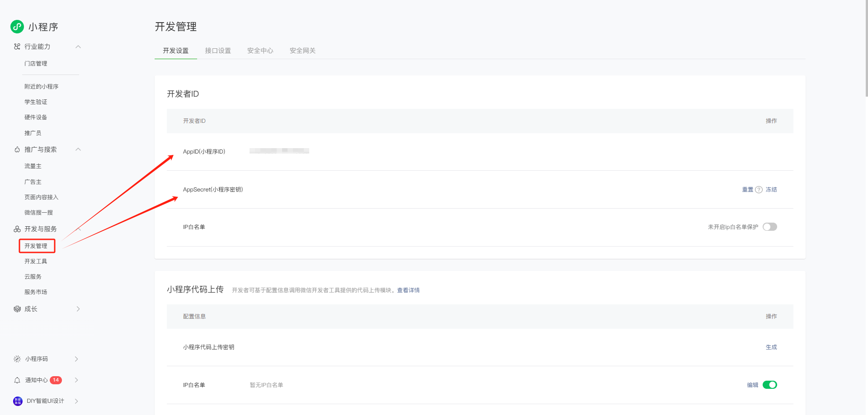Click the 小程序码 icon

17,359
